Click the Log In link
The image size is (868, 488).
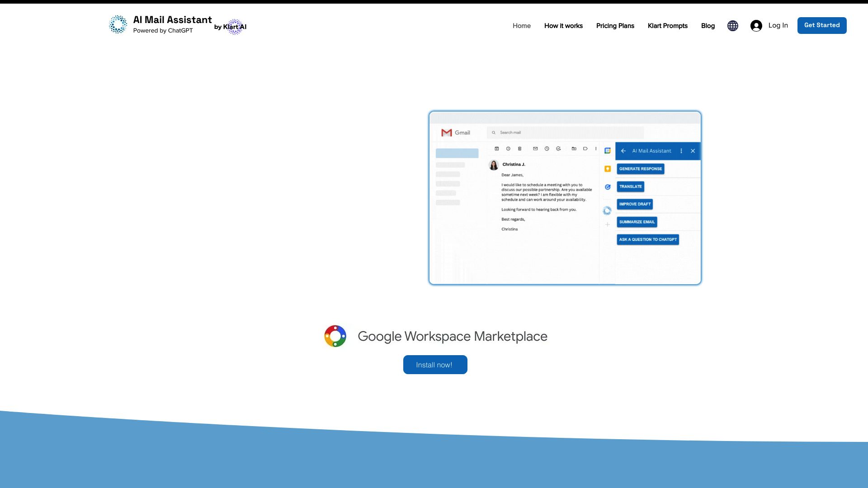point(778,25)
